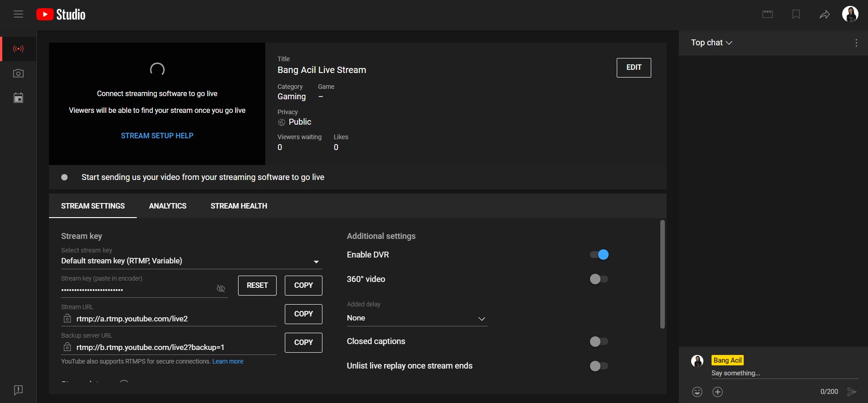The image size is (868, 403).
Task: Click the create clip icon in header
Action: point(767,15)
